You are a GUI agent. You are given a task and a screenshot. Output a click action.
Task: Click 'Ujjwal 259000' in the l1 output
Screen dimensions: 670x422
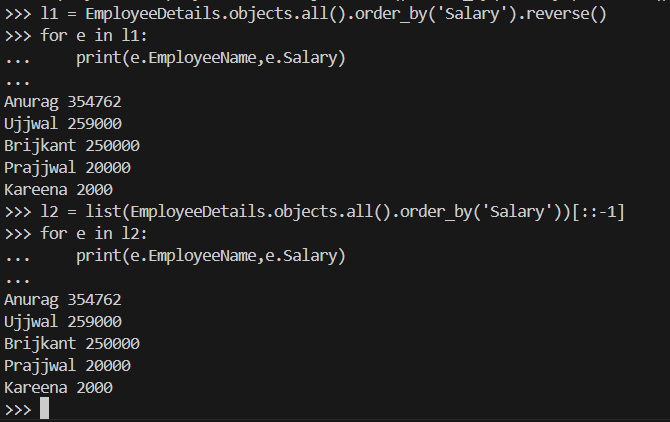click(62, 124)
